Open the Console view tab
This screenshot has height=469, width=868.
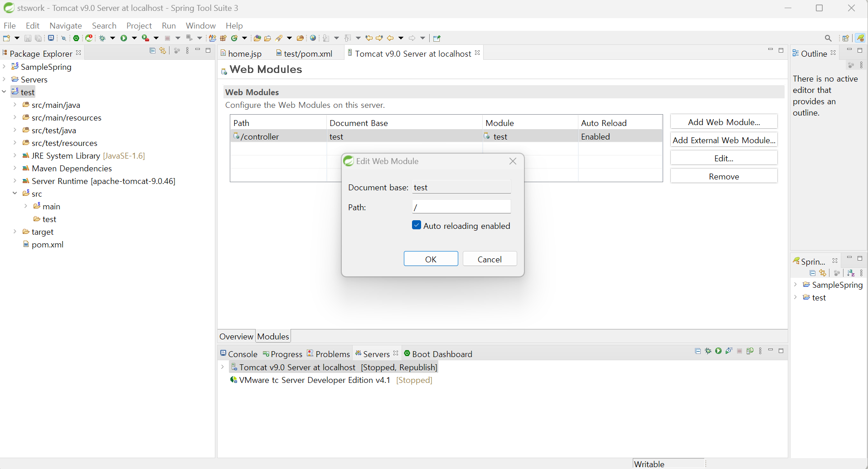[x=239, y=354]
